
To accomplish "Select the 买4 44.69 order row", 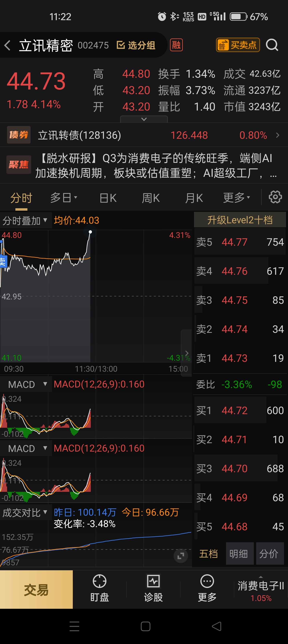I will (240, 497).
